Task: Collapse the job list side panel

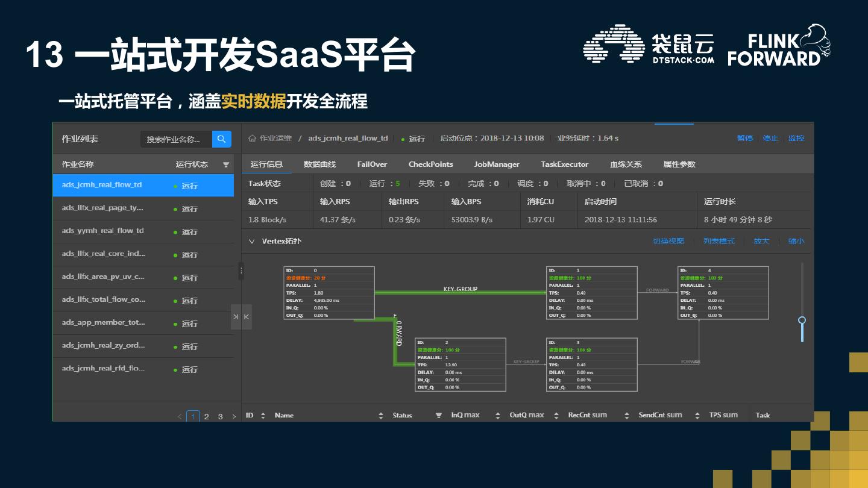Action: click(236, 317)
